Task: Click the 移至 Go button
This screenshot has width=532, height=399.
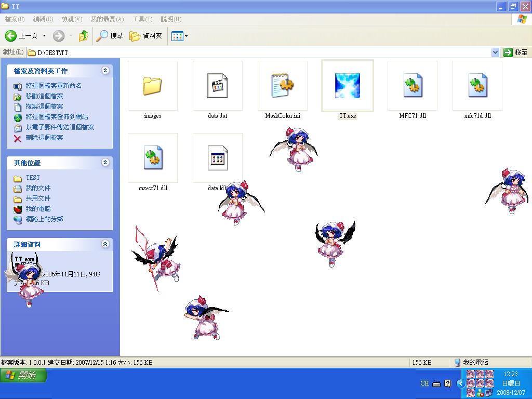Action: pyautogui.click(x=515, y=52)
